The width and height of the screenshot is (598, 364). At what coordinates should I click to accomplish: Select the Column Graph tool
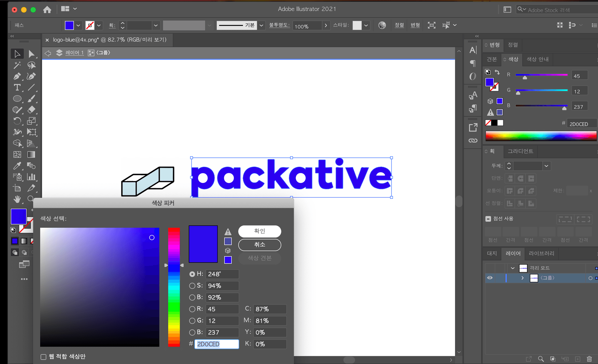31,177
